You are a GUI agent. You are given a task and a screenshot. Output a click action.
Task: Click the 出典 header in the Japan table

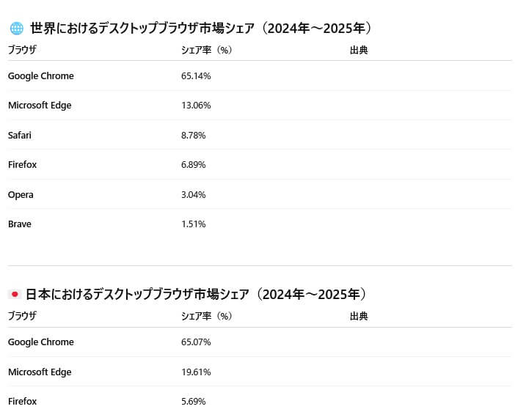(x=359, y=316)
